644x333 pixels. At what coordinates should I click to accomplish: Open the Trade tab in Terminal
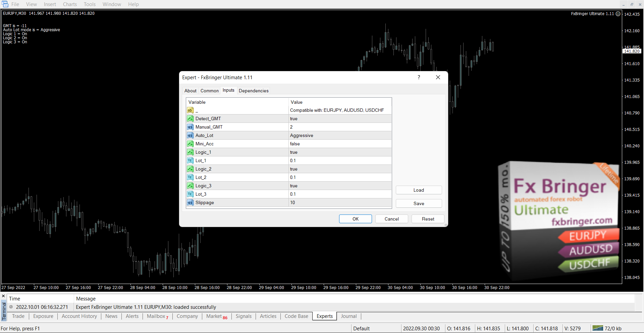(x=18, y=316)
